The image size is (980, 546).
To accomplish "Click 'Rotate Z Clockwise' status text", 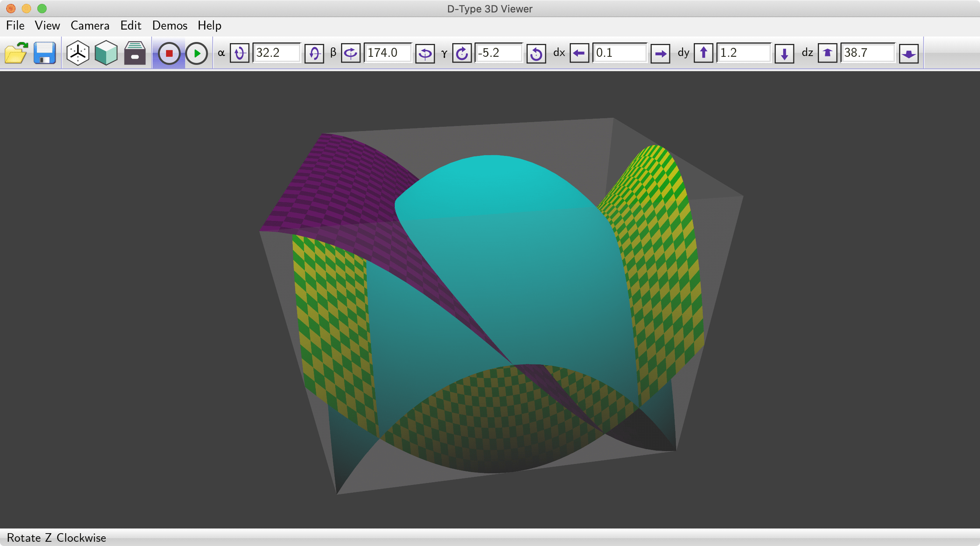I will pos(56,538).
